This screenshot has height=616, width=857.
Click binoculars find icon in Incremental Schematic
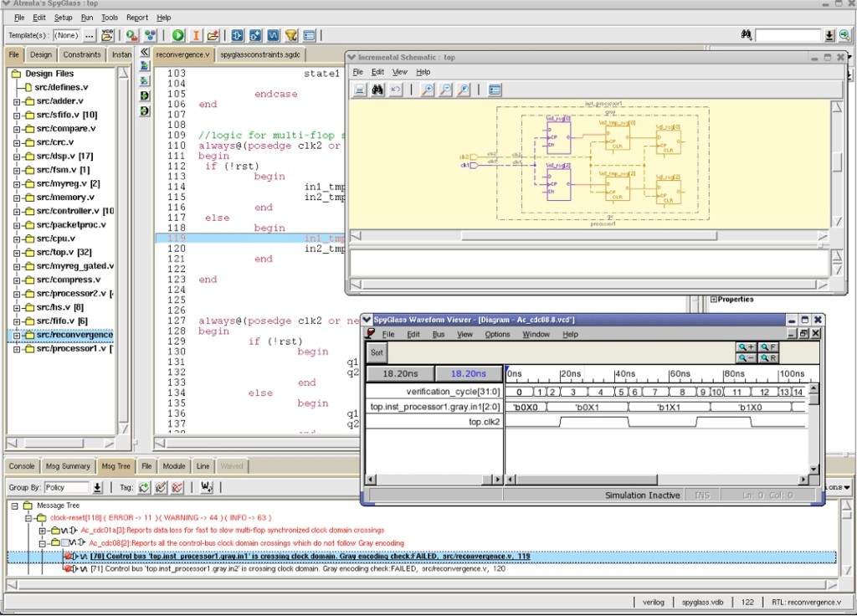377,90
